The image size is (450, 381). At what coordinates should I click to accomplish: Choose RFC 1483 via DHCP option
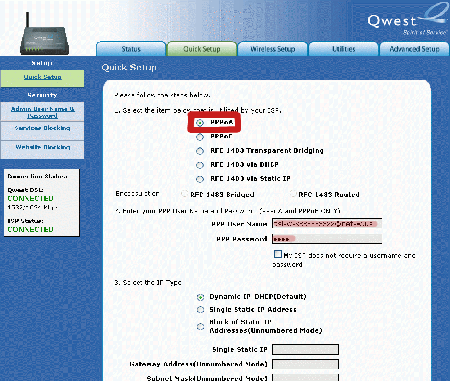click(200, 165)
